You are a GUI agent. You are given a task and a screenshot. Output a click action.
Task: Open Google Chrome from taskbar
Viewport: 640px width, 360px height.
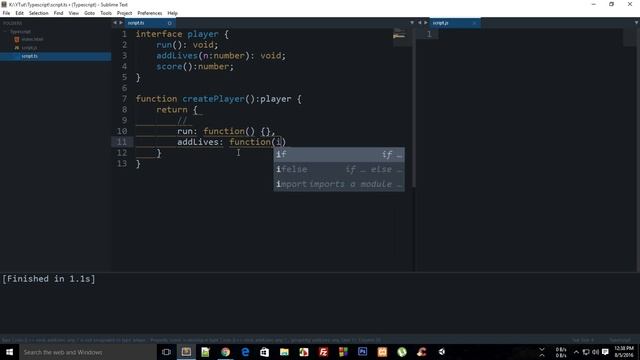(225, 352)
